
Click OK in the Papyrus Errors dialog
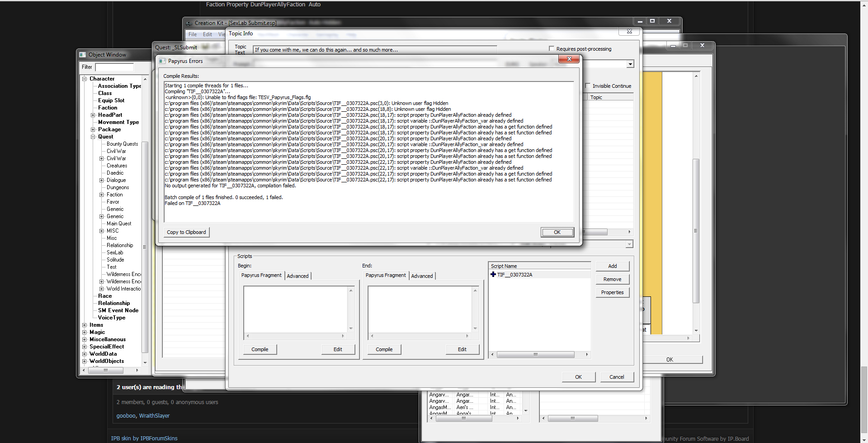tap(557, 232)
